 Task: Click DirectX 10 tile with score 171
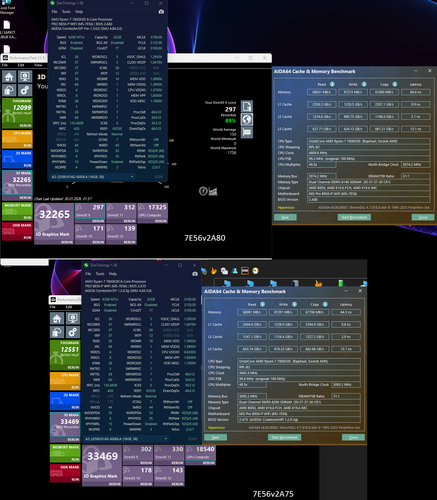pyautogui.click(x=90, y=234)
